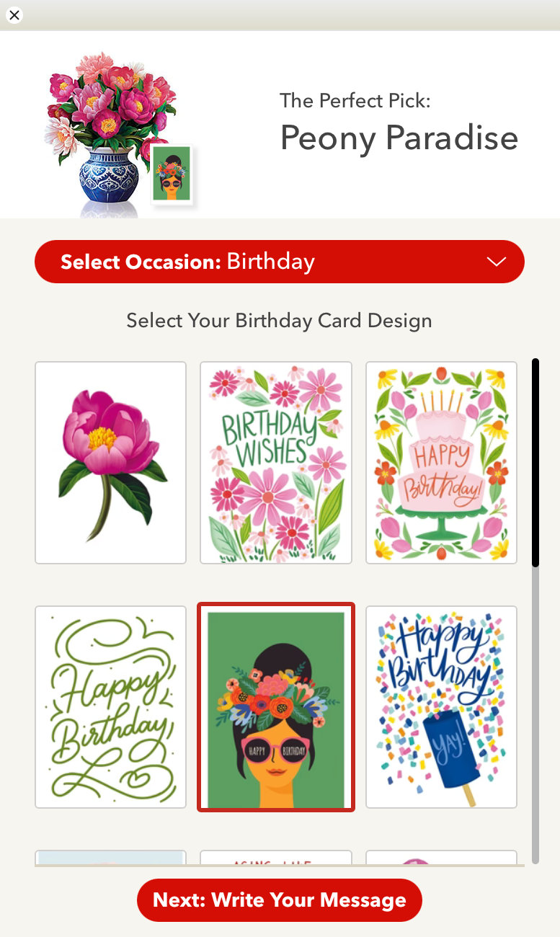The height and width of the screenshot is (937, 560).
Task: Click the Peony Paradise title text
Action: [399, 138]
